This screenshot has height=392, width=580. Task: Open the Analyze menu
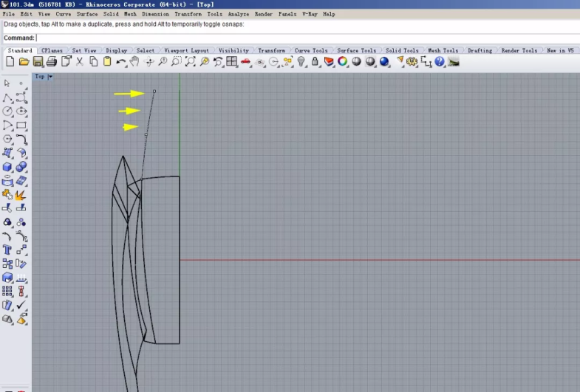pos(238,14)
